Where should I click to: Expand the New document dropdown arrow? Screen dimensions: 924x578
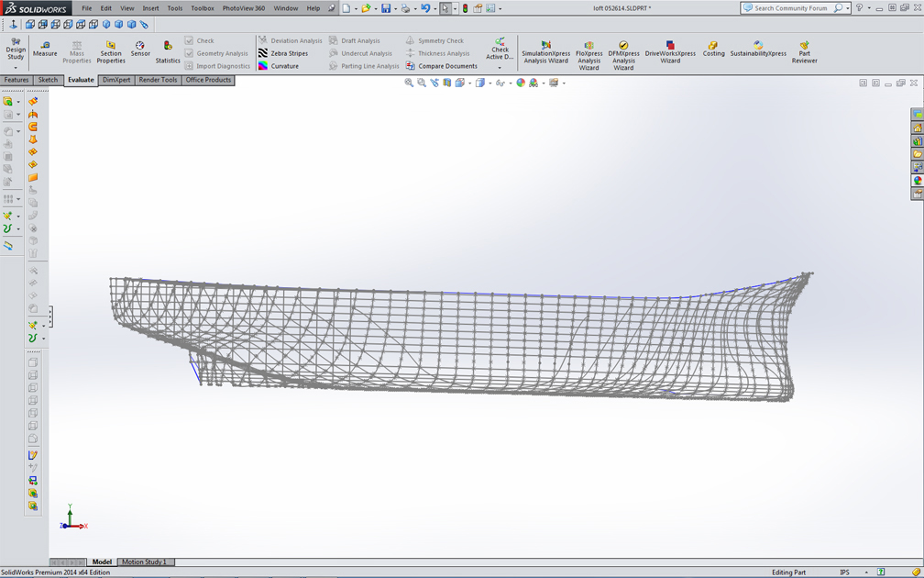click(356, 9)
